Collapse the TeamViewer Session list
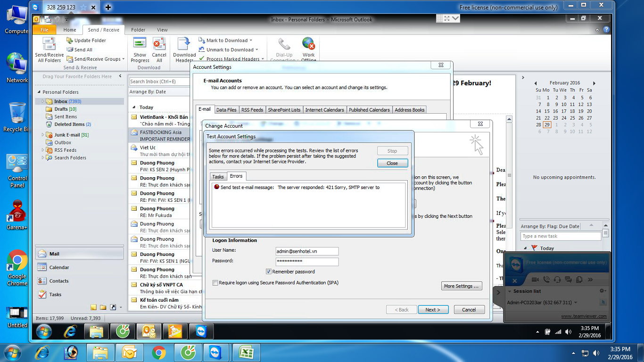 (x=510, y=291)
